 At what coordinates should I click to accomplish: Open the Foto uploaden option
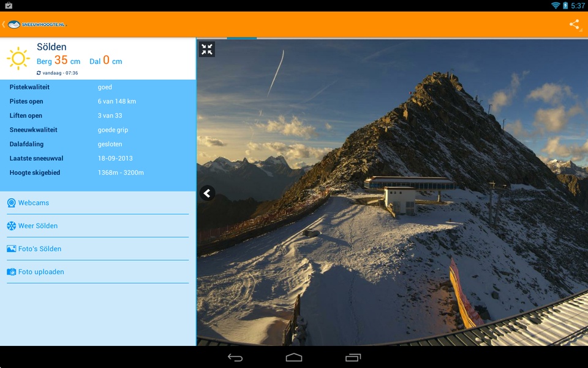pyautogui.click(x=98, y=272)
